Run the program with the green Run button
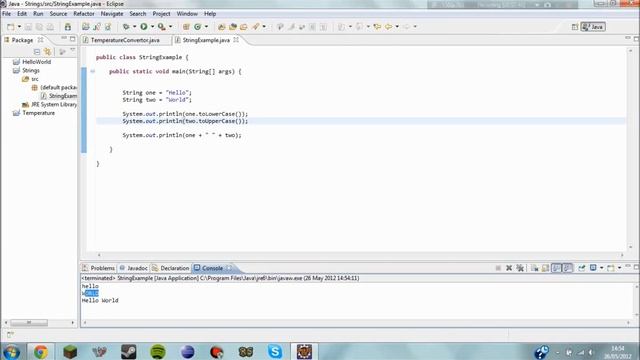This screenshot has width=640, height=360. (x=144, y=27)
